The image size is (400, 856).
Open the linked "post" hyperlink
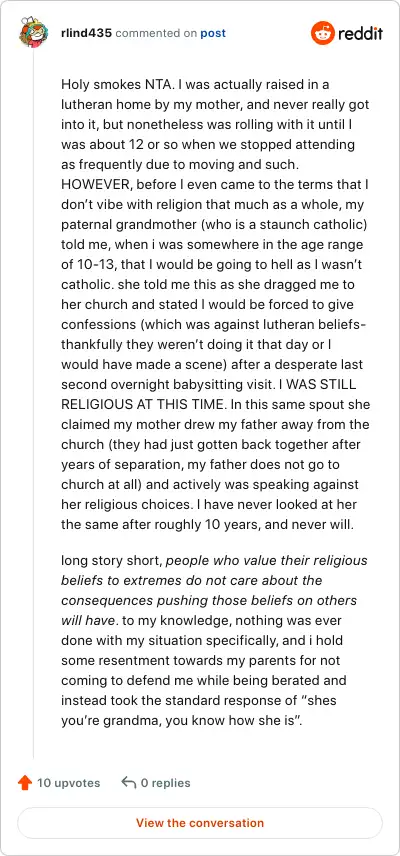[x=213, y=33]
